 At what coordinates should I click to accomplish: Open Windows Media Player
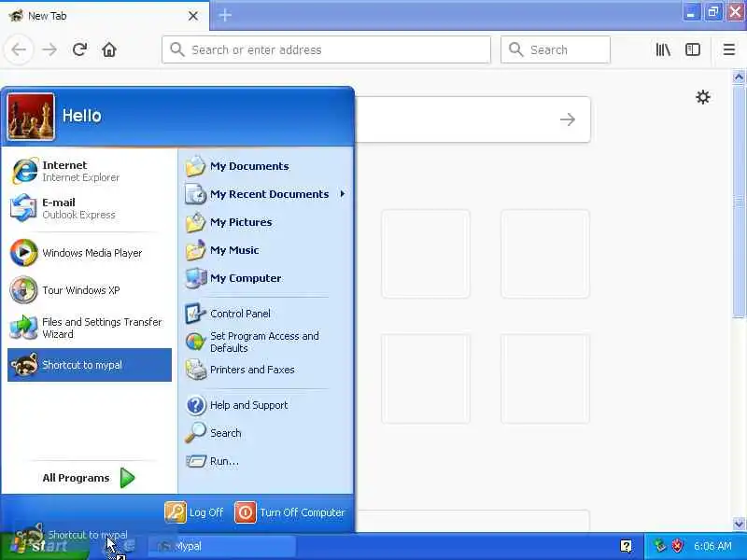[x=90, y=253]
